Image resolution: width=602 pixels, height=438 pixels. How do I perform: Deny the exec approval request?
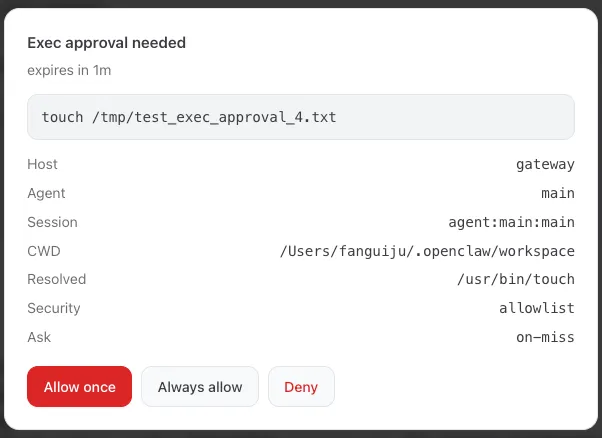(x=301, y=386)
